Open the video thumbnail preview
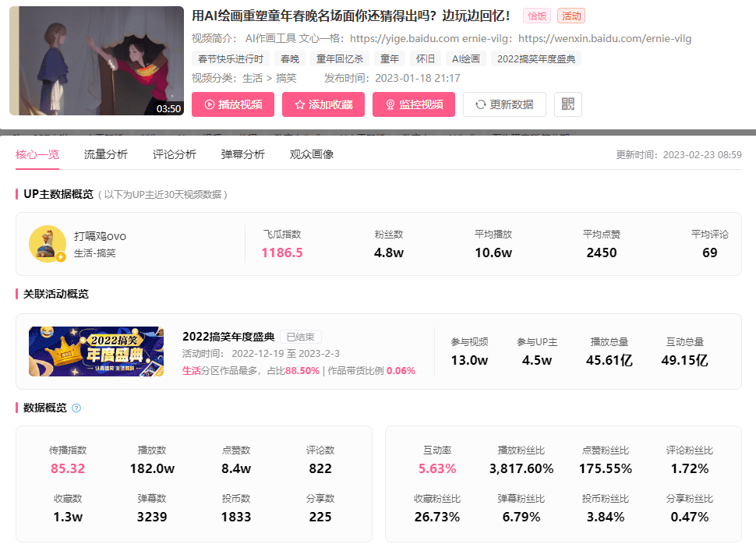756x551 pixels. (97, 61)
